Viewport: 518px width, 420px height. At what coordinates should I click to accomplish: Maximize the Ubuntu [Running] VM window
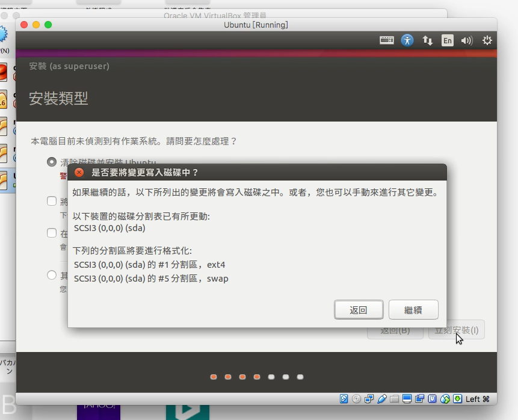(48, 25)
